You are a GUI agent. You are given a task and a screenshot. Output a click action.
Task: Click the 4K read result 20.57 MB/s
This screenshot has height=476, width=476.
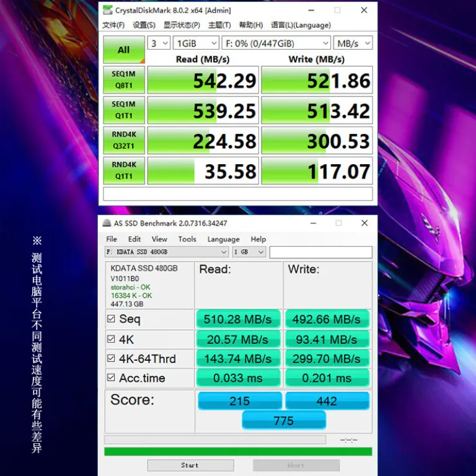coord(238,340)
